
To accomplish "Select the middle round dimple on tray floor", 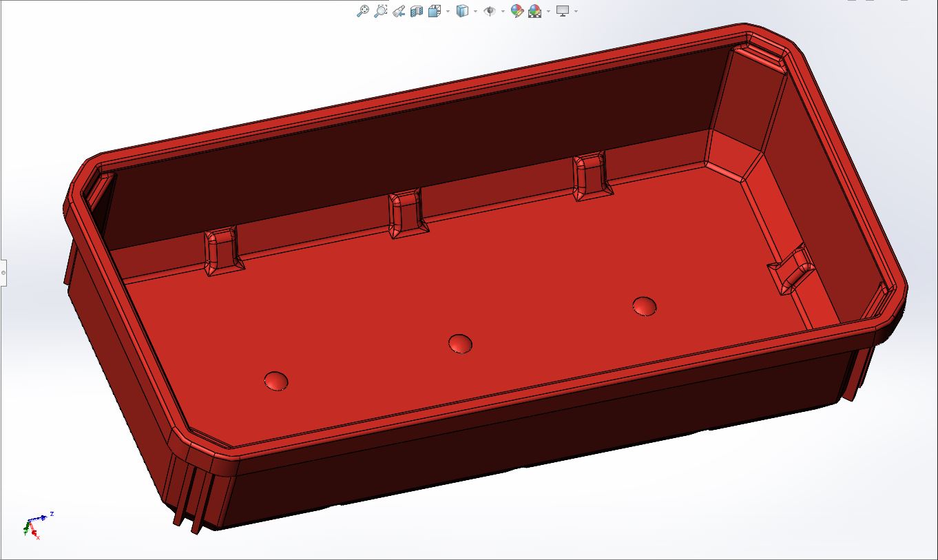I will 460,343.
